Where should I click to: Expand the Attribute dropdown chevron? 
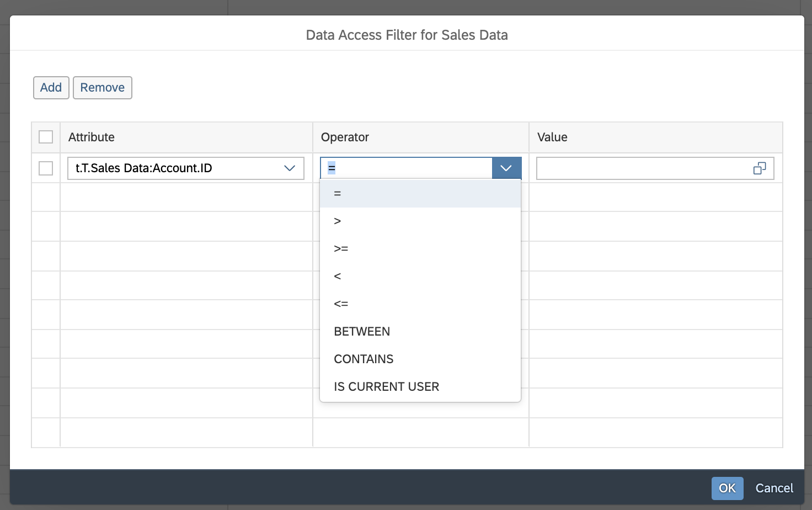[290, 168]
